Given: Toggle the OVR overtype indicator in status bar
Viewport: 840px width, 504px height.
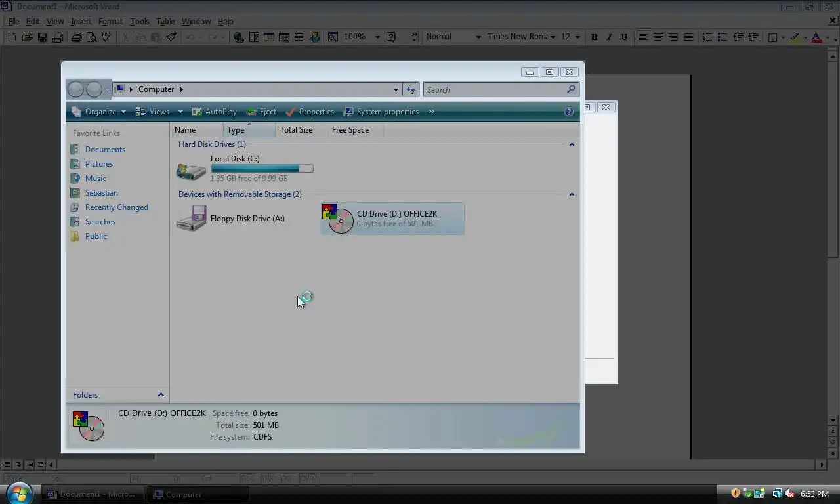Looking at the screenshot, I should 307,478.
